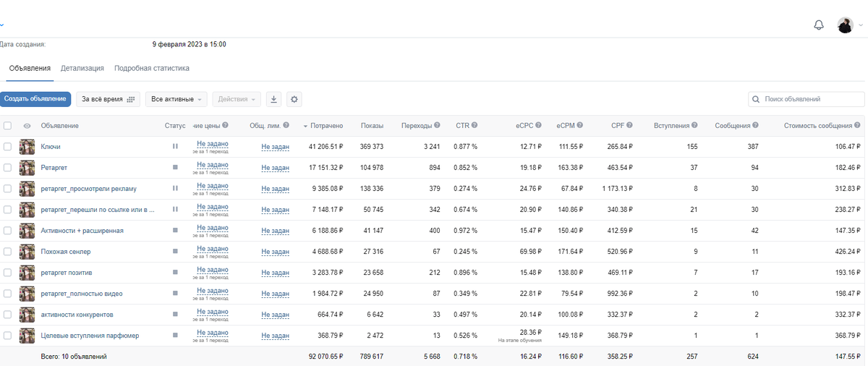The height and width of the screenshot is (366, 868).
Task: Click the pause status icon of Ключи
Action: click(175, 147)
